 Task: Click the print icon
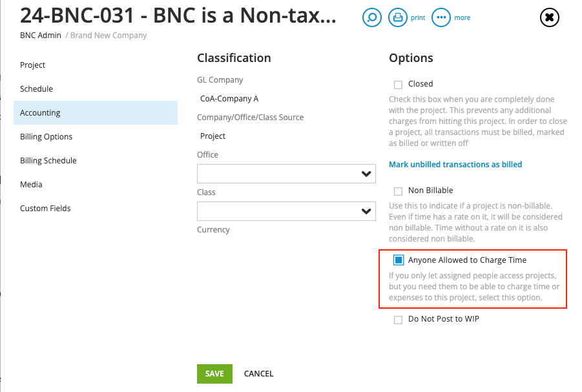tap(397, 17)
